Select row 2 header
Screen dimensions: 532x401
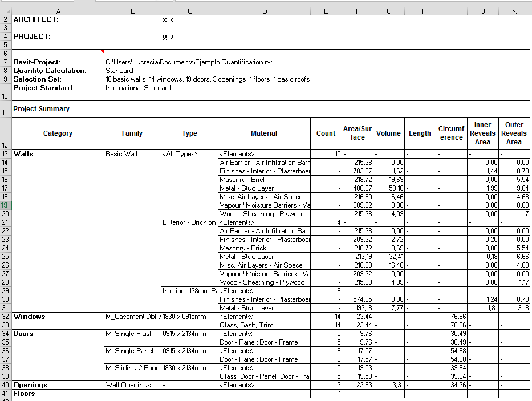pos(5,19)
